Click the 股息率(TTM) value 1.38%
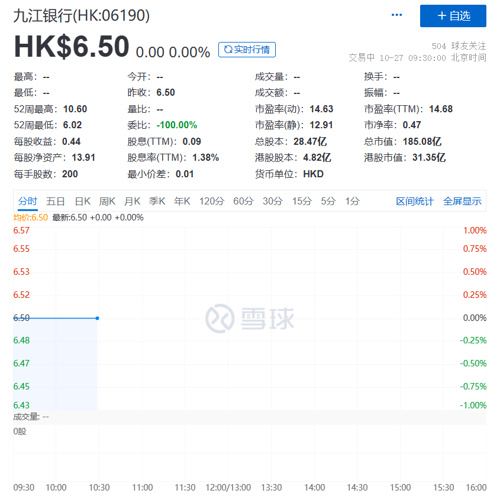The height and width of the screenshot is (500, 500). click(206, 157)
